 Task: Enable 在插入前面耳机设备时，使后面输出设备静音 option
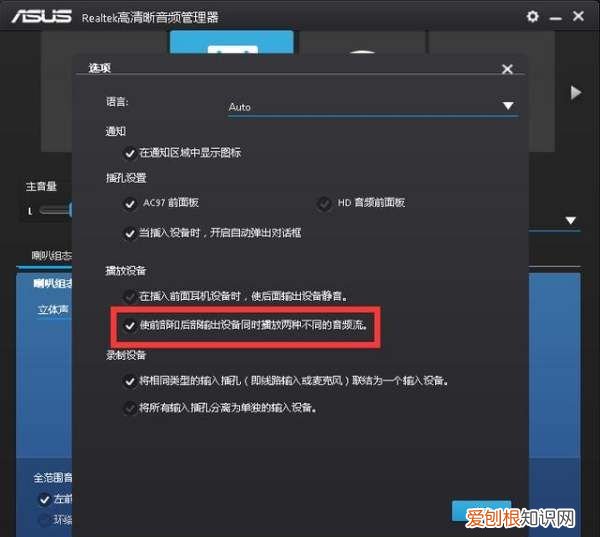coord(130,296)
